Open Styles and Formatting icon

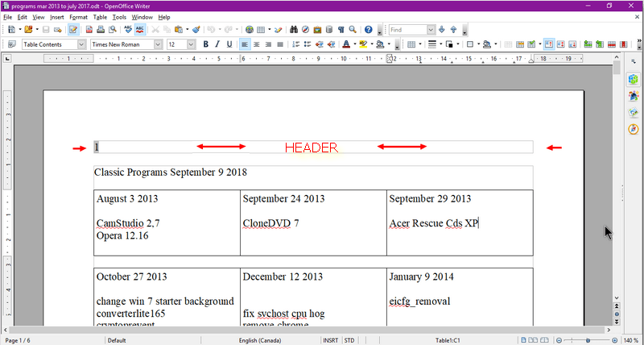(11, 44)
